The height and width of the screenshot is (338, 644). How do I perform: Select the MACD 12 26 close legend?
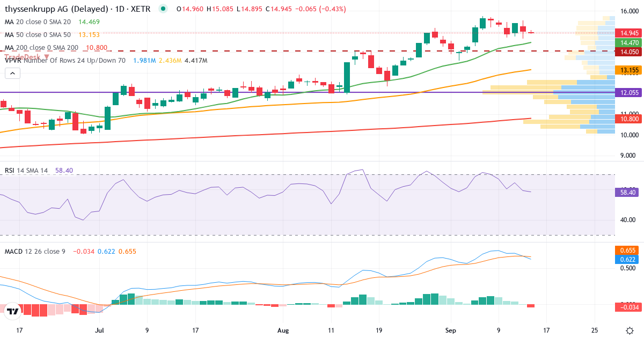pos(35,251)
